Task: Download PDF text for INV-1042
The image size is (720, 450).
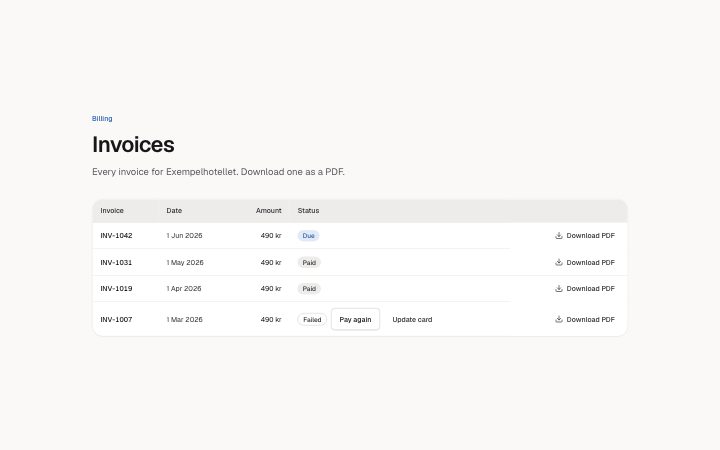Action: coord(590,236)
